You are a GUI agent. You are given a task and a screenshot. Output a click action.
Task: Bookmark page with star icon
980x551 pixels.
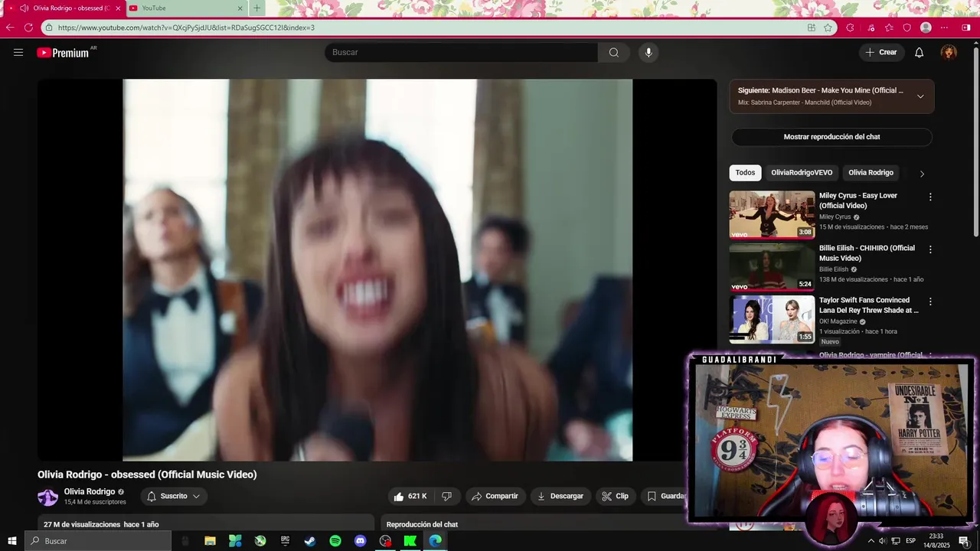point(828,28)
